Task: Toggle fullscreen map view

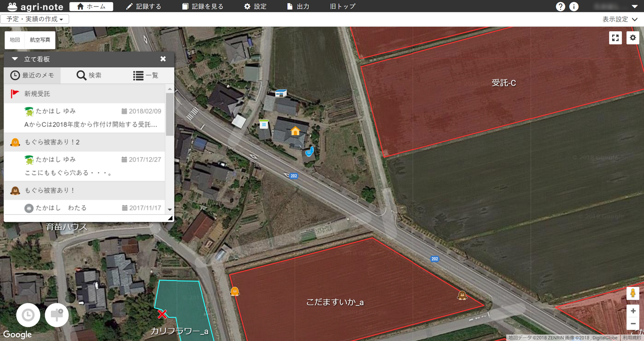Action: click(x=615, y=38)
